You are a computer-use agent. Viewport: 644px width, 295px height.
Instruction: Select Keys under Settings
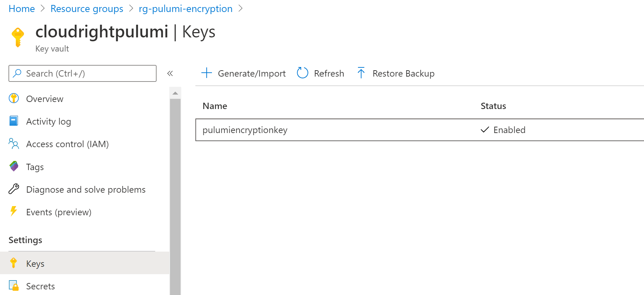(85, 263)
